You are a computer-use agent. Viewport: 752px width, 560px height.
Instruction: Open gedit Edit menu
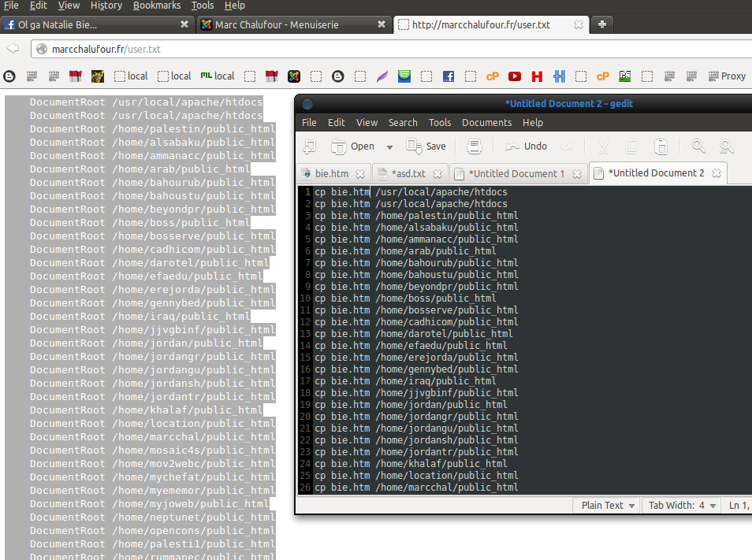click(x=337, y=123)
